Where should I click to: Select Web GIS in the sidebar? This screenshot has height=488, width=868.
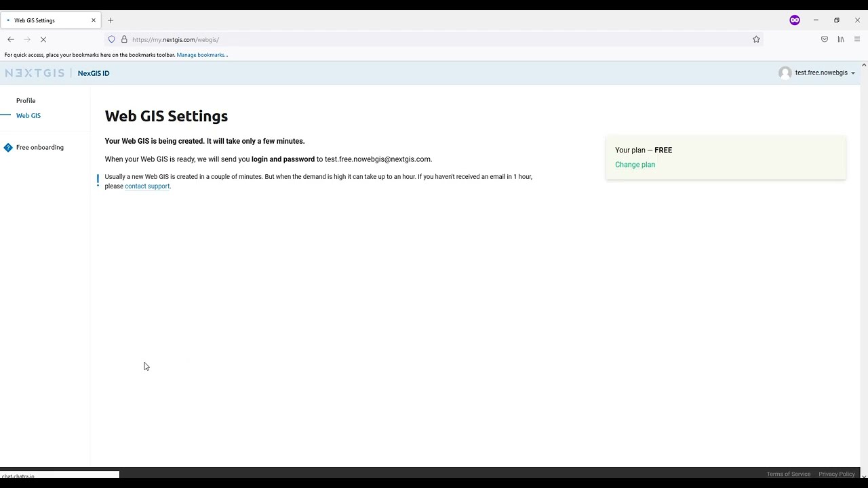(28, 116)
